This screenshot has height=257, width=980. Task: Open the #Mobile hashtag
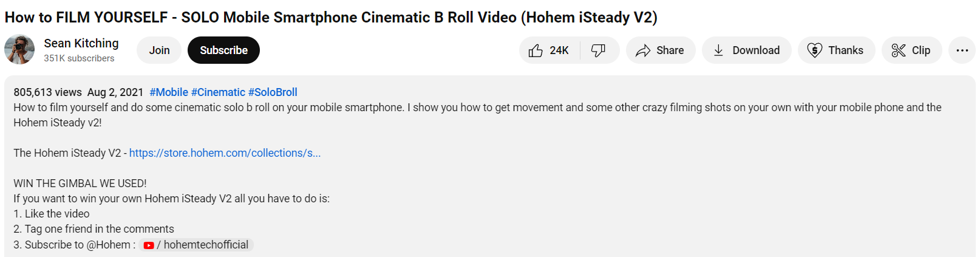tap(169, 92)
